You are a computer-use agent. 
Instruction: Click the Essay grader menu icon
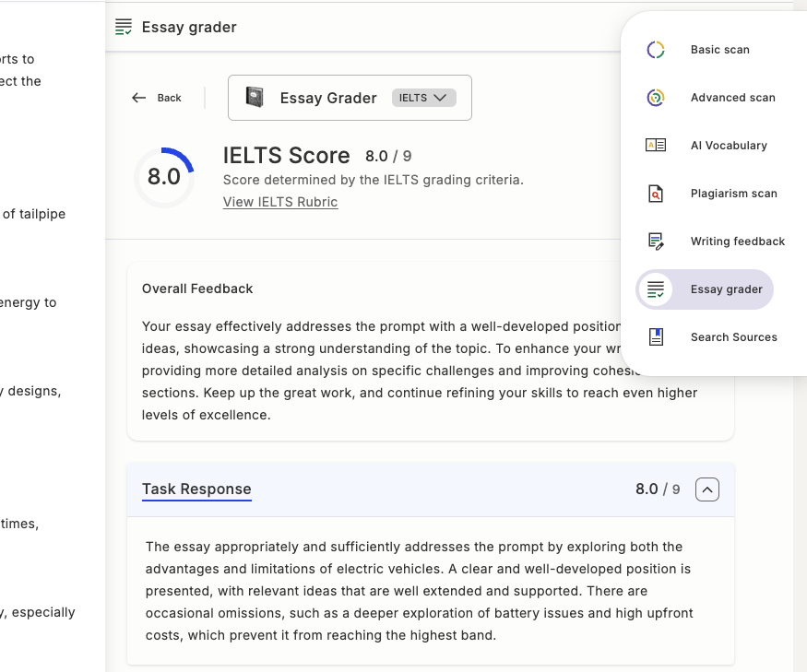point(656,289)
